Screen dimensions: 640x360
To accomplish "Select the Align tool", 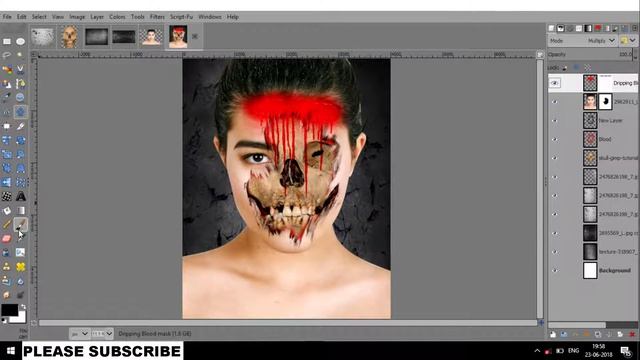I will pyautogui.click(x=7, y=126).
